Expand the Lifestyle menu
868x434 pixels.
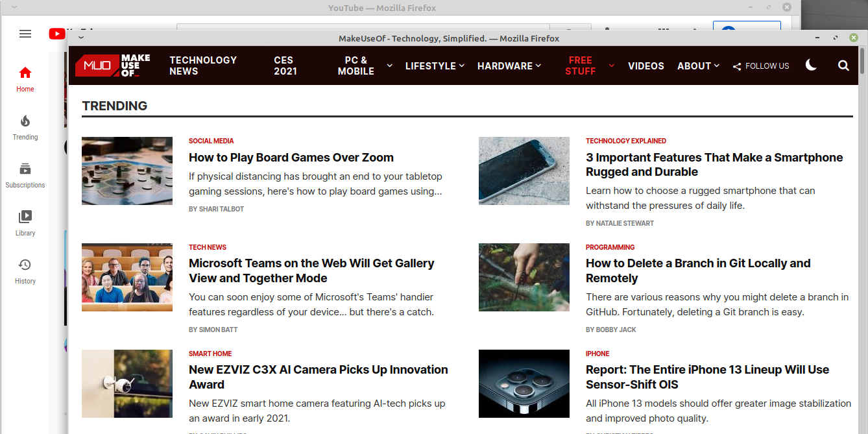pyautogui.click(x=435, y=66)
